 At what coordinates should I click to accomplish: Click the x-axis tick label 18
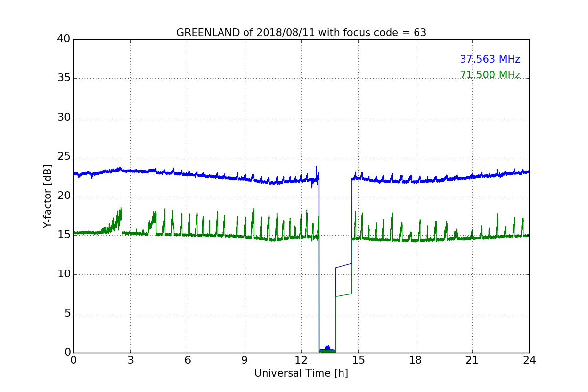pos(416,360)
